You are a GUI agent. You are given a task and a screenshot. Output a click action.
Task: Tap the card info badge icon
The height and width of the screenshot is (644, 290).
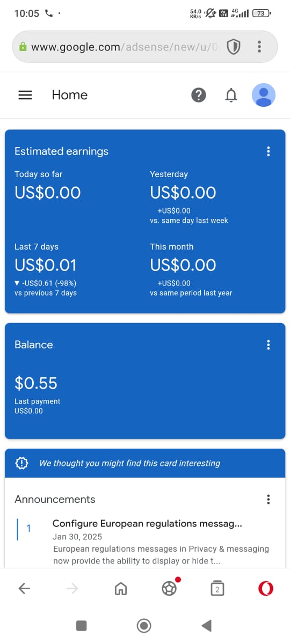coord(21,463)
